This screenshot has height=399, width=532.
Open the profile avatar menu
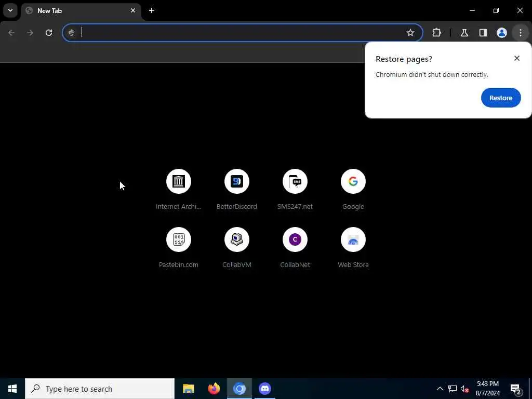[x=502, y=33]
